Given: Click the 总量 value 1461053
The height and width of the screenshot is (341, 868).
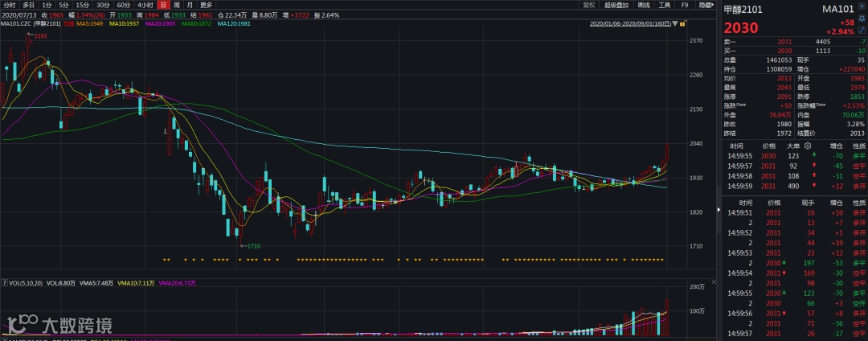Looking at the screenshot, I should [778, 60].
